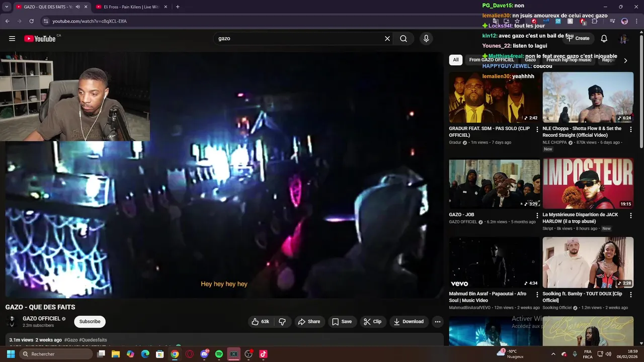Click the YouTube logo to go home
Image resolution: width=644 pixels, height=362 pixels.
(x=40, y=39)
